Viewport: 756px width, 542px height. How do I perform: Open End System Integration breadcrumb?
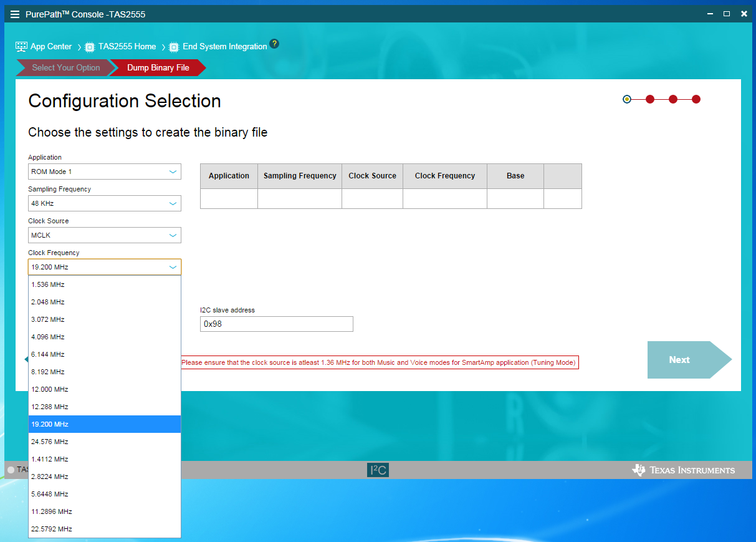tap(225, 47)
